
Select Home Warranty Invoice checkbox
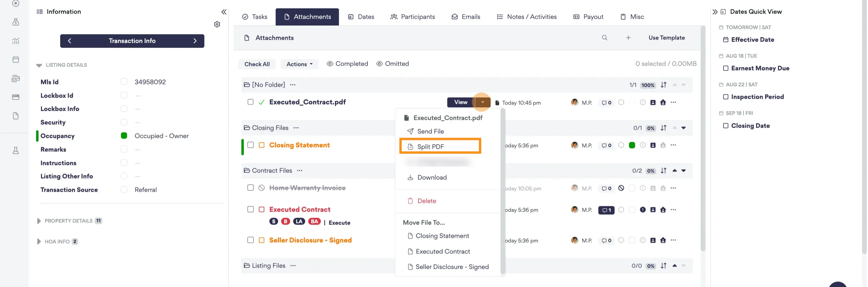point(250,188)
